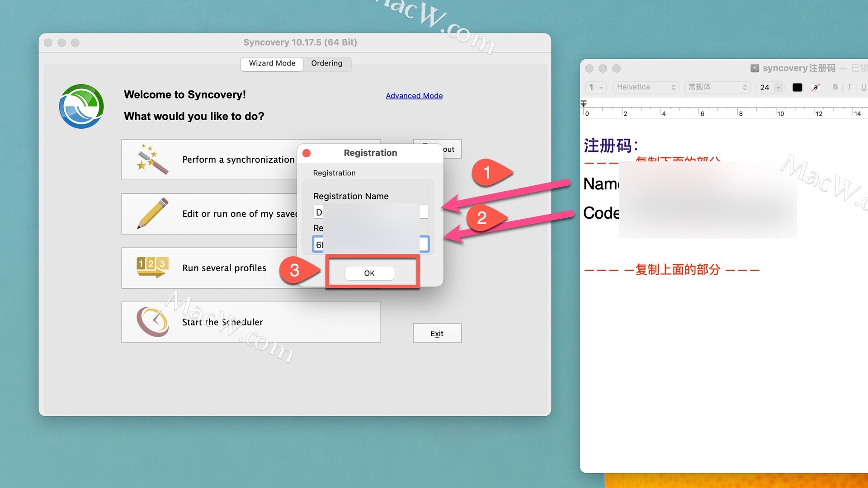Click the registration code input field
Viewport: 868px width, 488px height.
click(371, 244)
